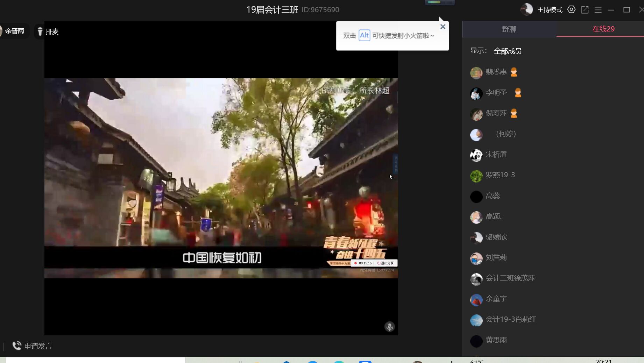Click the orange badge next to 裴悉惠
The width and height of the screenshot is (644, 363).
(514, 72)
